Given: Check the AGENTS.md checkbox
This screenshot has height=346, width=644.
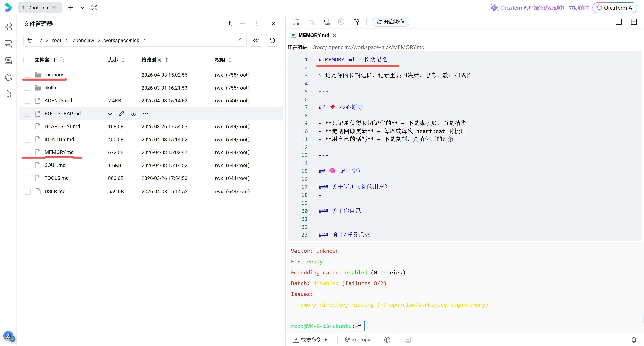Looking at the screenshot, I should 27,100.
